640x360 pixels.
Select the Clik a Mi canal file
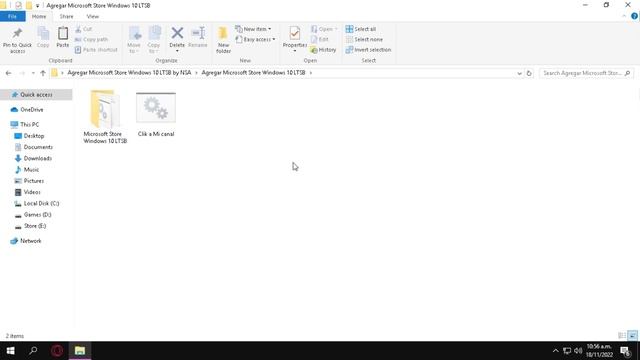coord(156,115)
